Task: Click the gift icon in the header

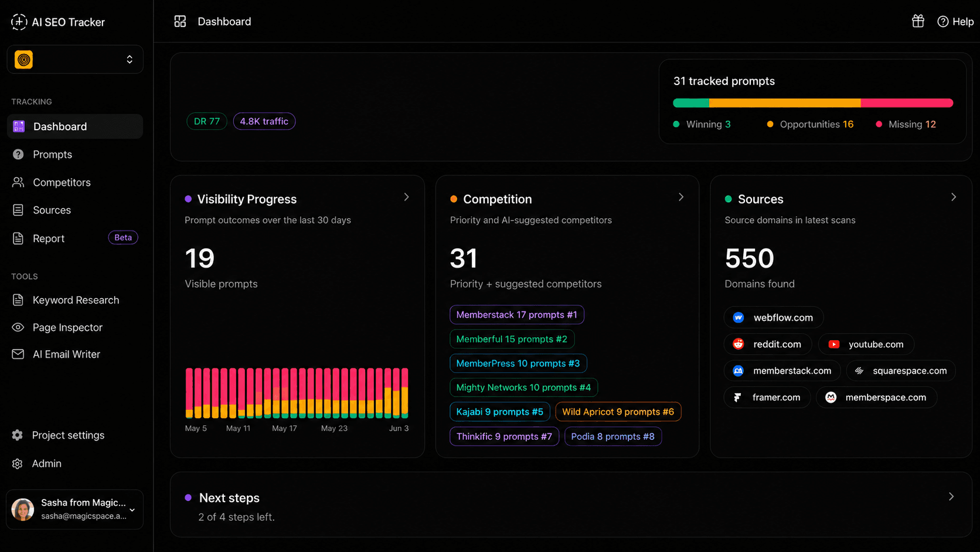Action: [918, 21]
